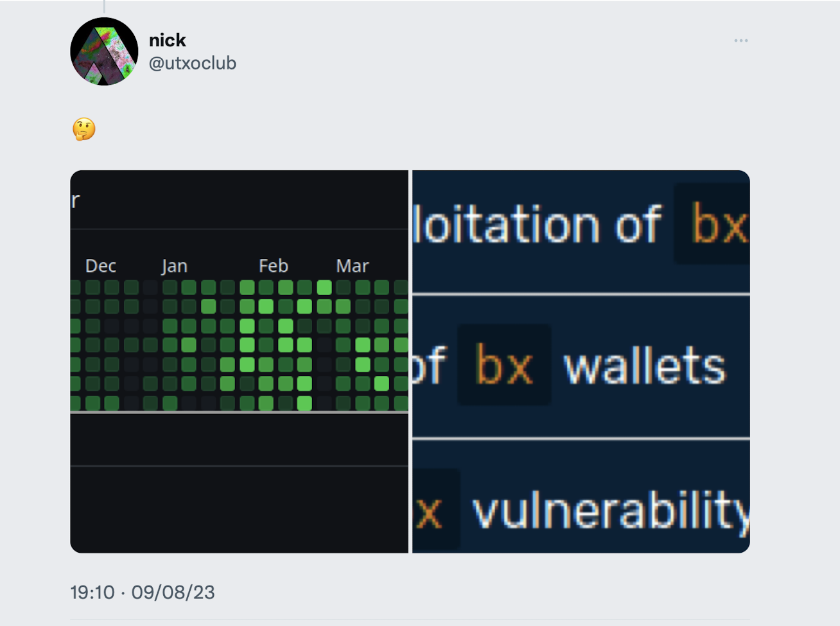The width and height of the screenshot is (840, 626).
Task: Click the Jan month label
Action: click(x=174, y=266)
